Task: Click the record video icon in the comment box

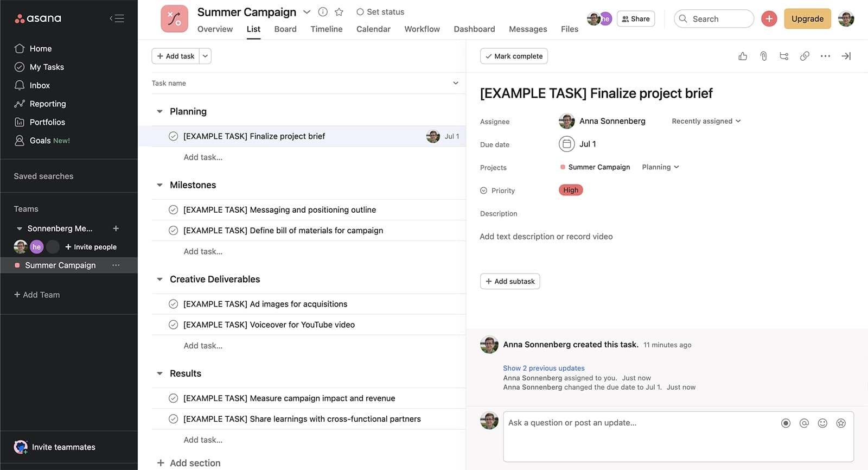Action: click(x=786, y=423)
